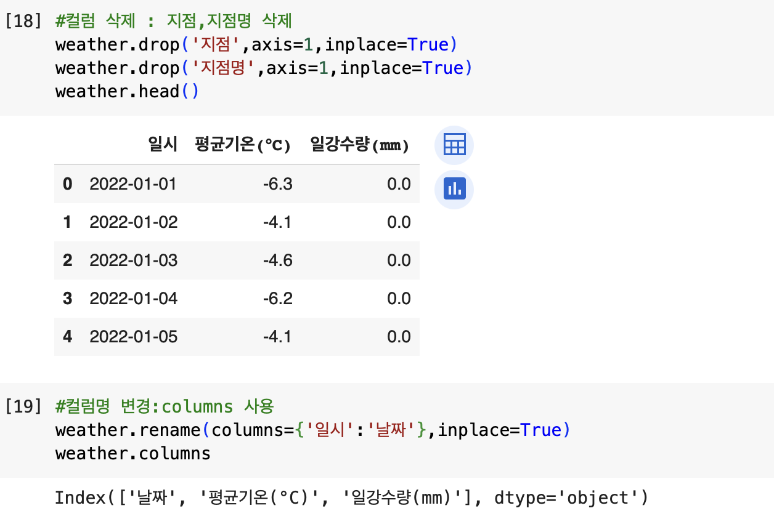
Task: Click date cell 2022-01-05
Action: 133,337
